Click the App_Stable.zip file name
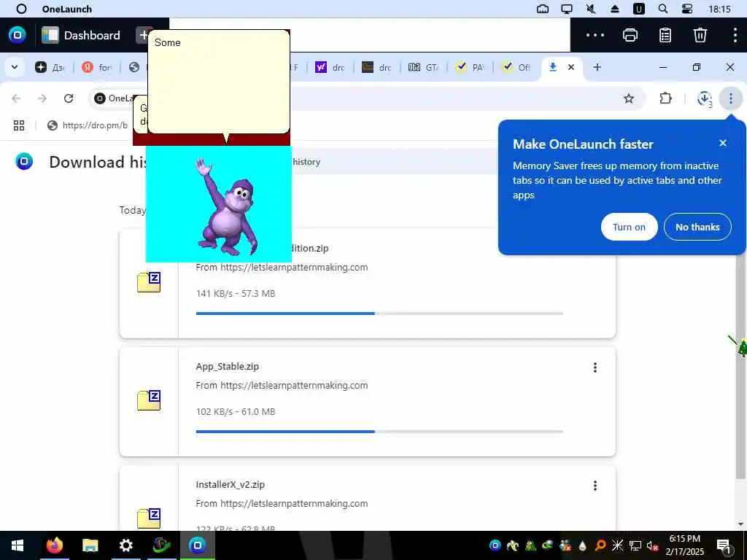Image resolution: width=747 pixels, height=560 pixels. pyautogui.click(x=228, y=366)
